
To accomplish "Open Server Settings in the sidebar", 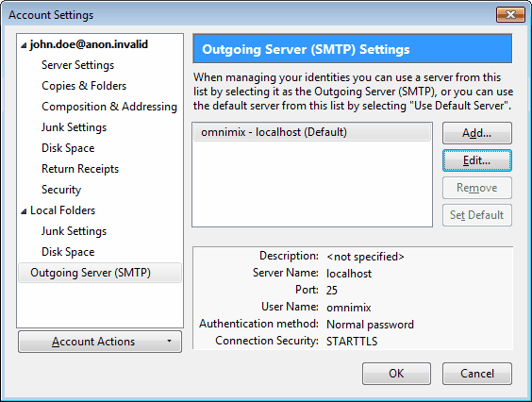I will [x=77, y=65].
